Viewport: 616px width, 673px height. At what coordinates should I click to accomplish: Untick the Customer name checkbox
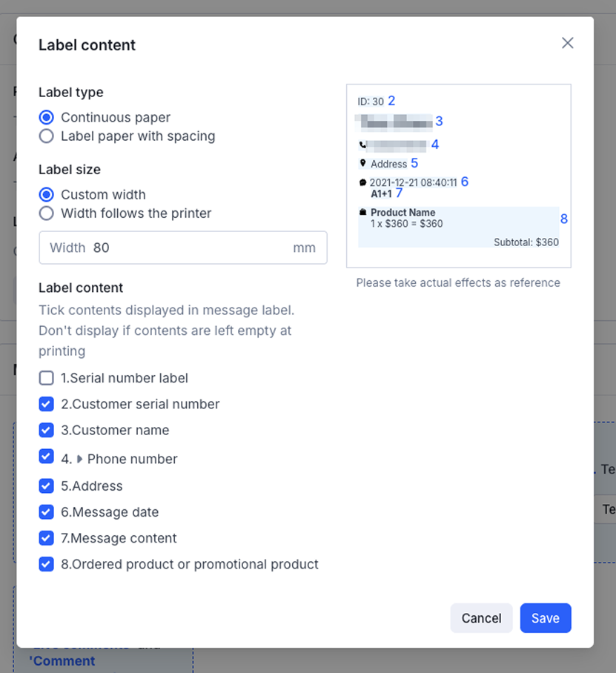[47, 430]
